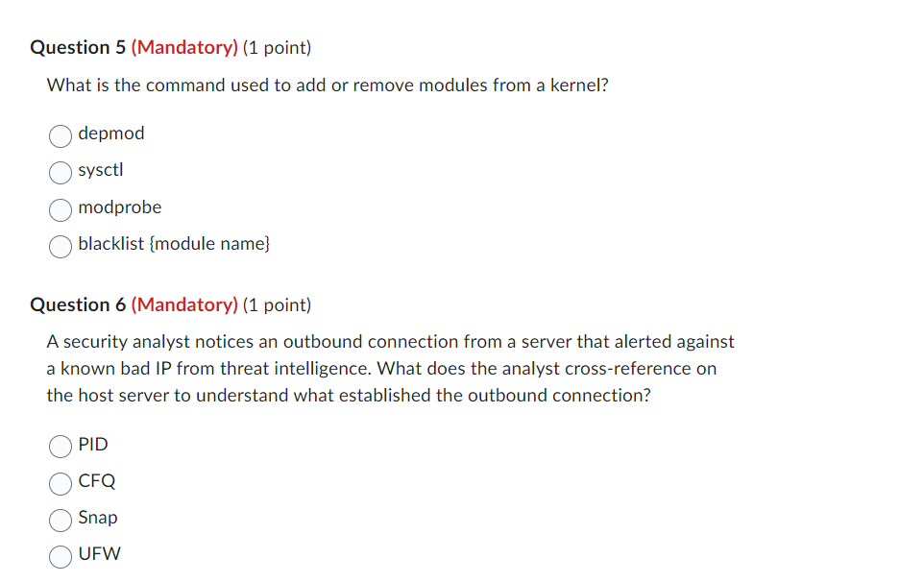Click the UFW answer label
The height and width of the screenshot is (583, 924).
[x=100, y=554]
